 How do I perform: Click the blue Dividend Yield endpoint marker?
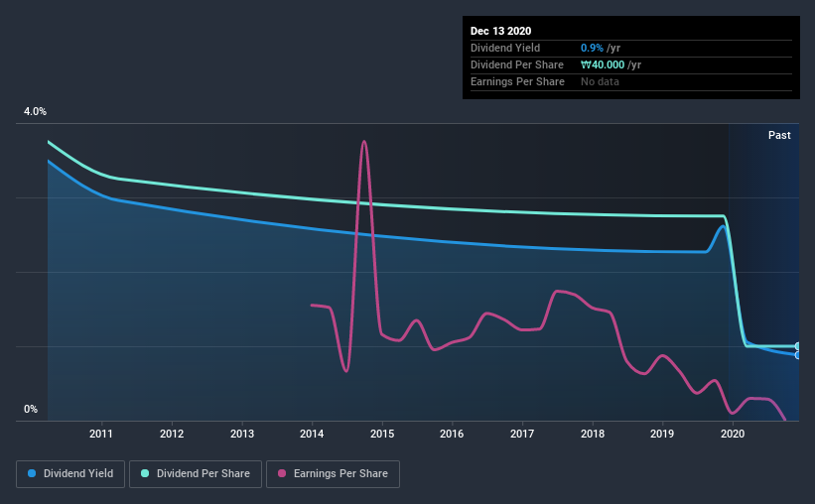pos(797,355)
